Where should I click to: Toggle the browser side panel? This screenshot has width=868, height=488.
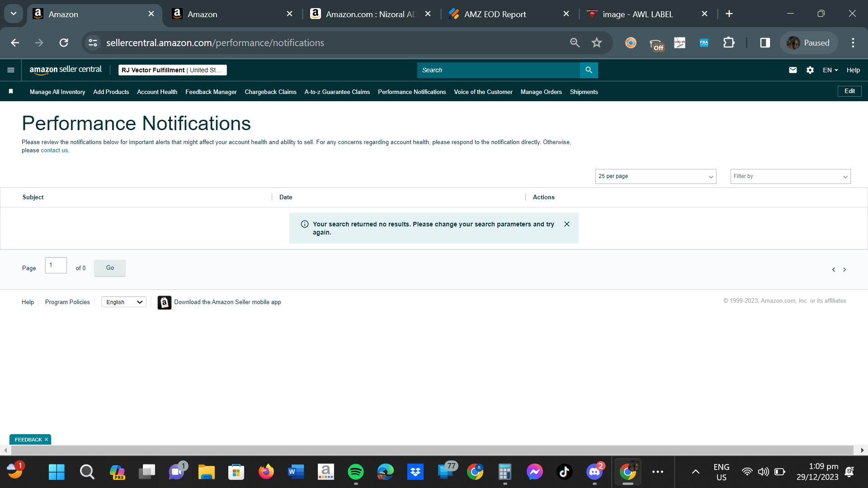pyautogui.click(x=765, y=43)
